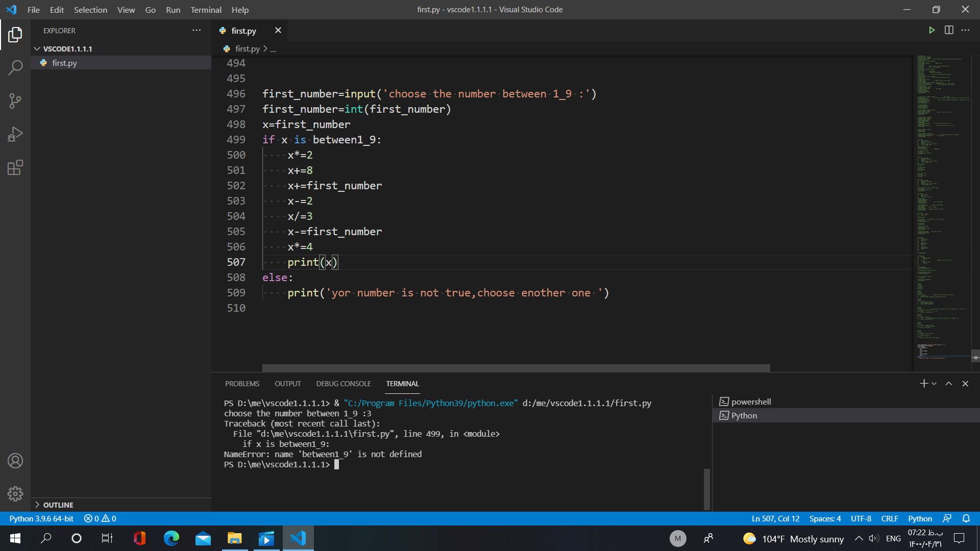
Task: Open the terminal launch profile dropdown
Action: pos(934,384)
